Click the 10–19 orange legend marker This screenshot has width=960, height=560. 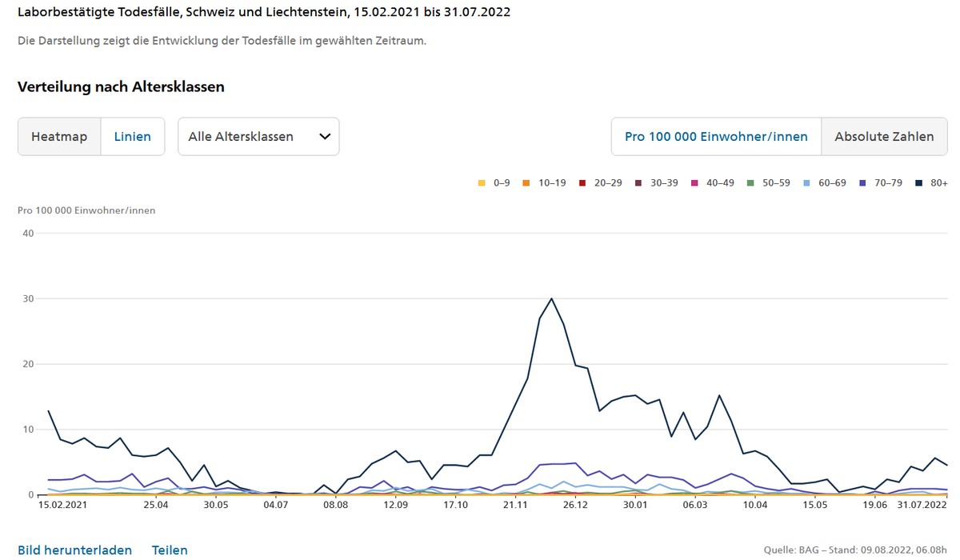pos(526,183)
